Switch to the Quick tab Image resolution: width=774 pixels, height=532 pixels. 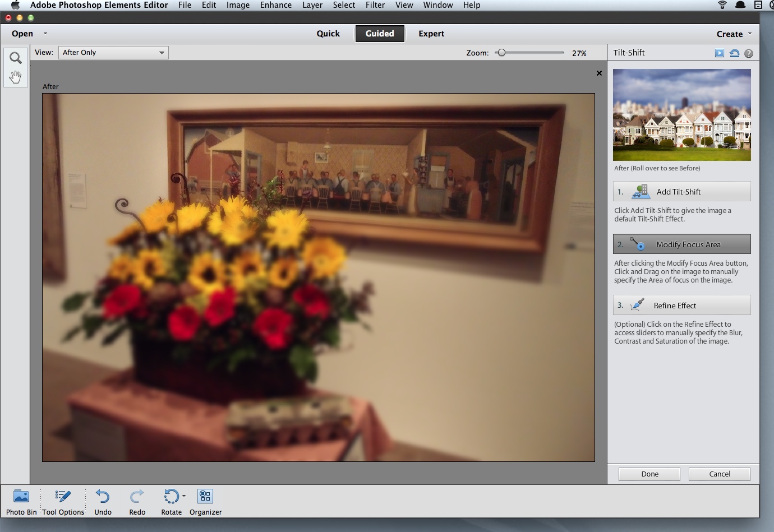pyautogui.click(x=328, y=34)
